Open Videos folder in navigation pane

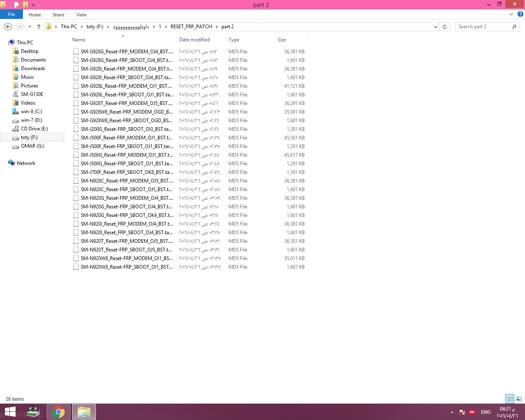(28, 103)
